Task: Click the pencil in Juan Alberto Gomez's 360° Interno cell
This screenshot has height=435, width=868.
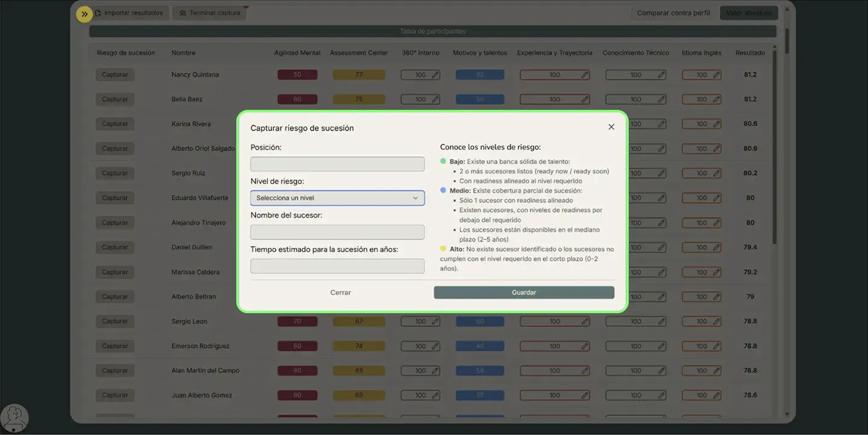Action: (435, 396)
